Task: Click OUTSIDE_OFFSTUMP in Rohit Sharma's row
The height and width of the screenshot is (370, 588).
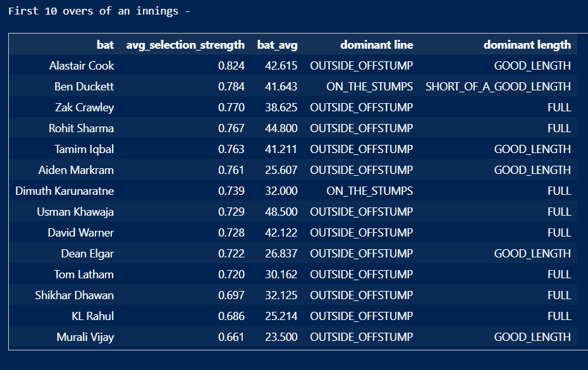Action: [x=362, y=128]
